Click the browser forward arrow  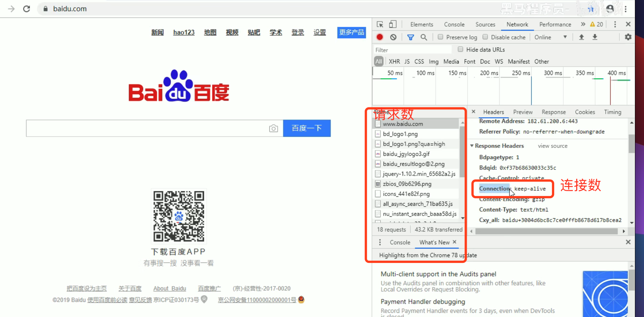[11, 9]
